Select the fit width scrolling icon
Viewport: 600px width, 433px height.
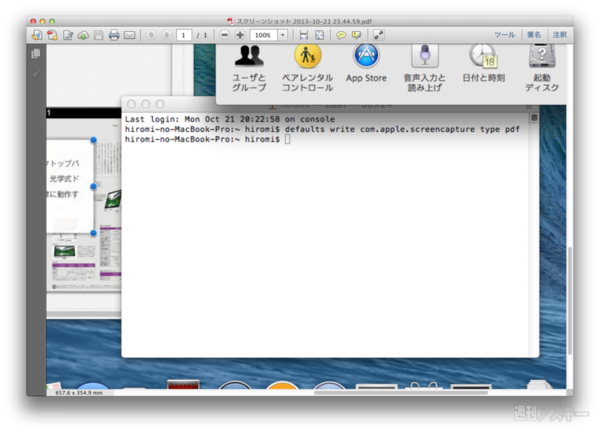[304, 35]
